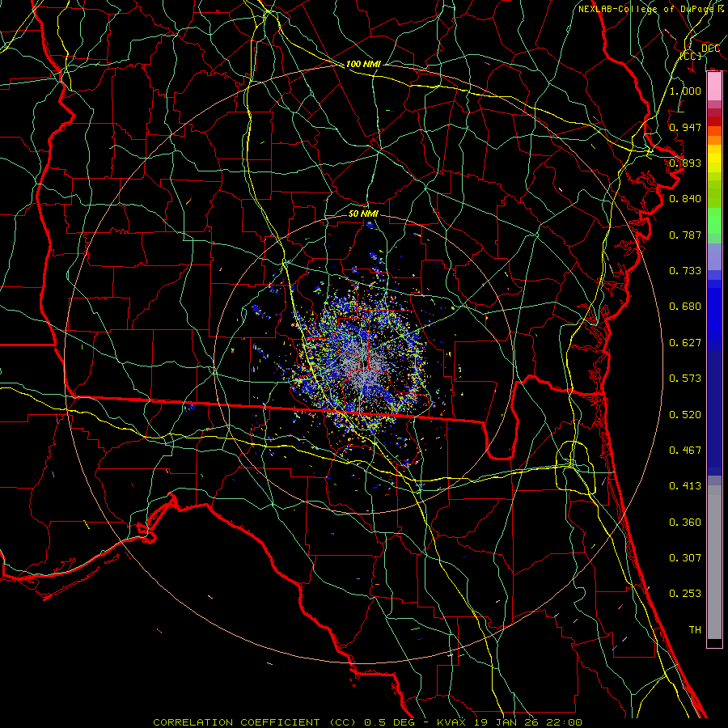Click the 1.000 legend value
This screenshot has width=728, height=728.
685,91
